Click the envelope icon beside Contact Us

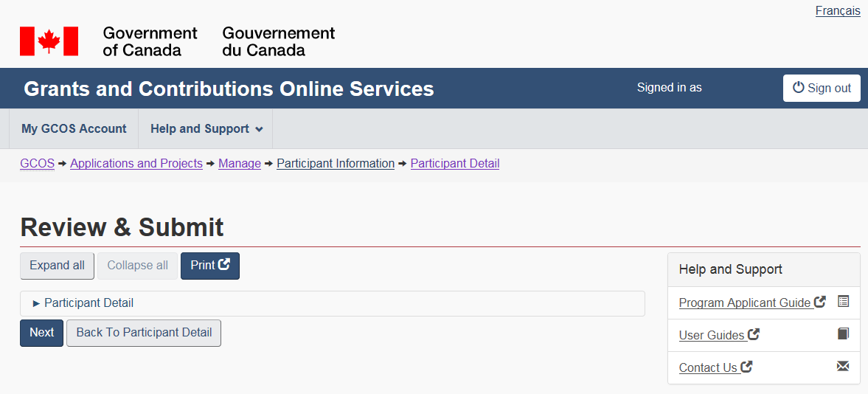844,367
